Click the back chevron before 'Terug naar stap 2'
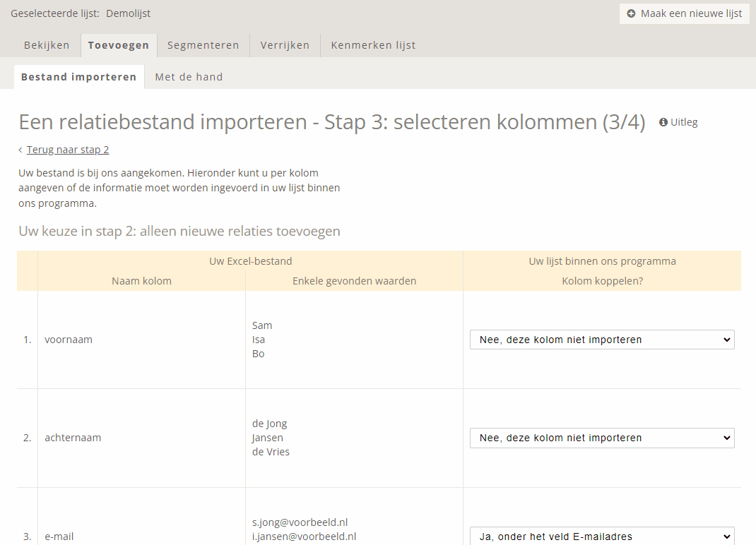 (20, 150)
